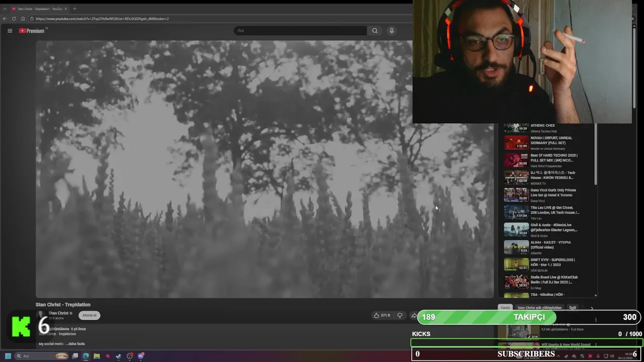Click Tita Lau video thumbnail 1:01:04
Screen dimensions: 644x362
pyautogui.click(x=517, y=212)
